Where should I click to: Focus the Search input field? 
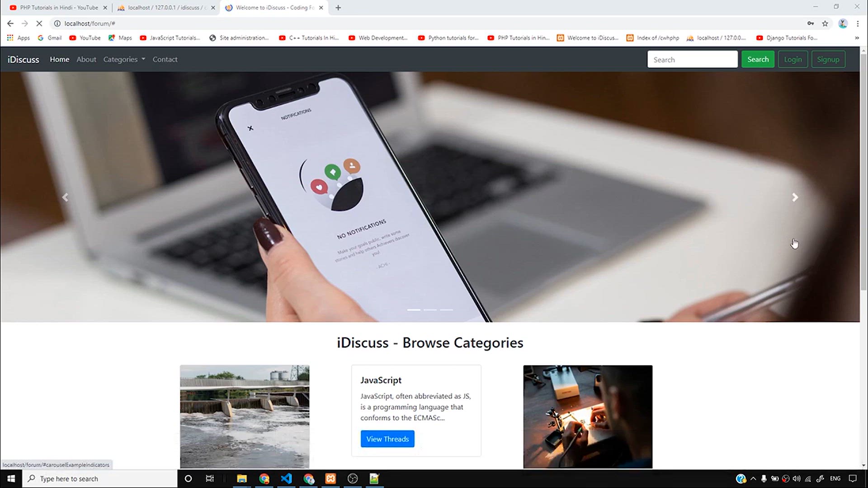tap(693, 60)
